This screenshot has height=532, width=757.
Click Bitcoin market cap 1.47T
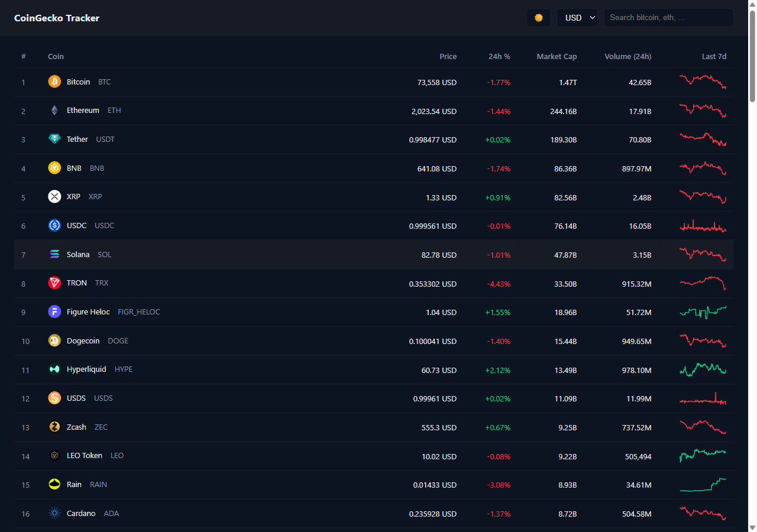568,82
